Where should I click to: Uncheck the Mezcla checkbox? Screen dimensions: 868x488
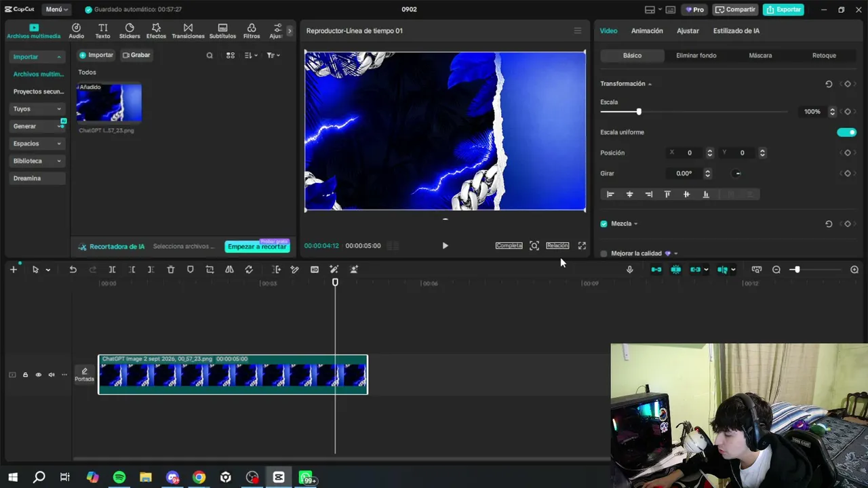pyautogui.click(x=604, y=224)
